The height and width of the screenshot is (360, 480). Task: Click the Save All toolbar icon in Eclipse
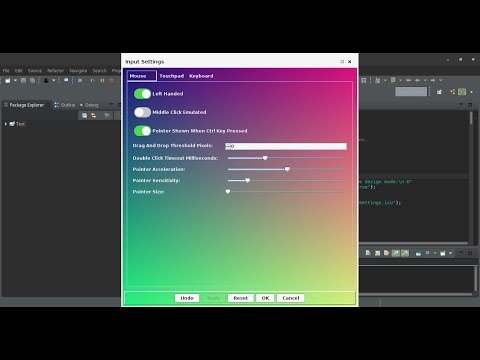32,80
